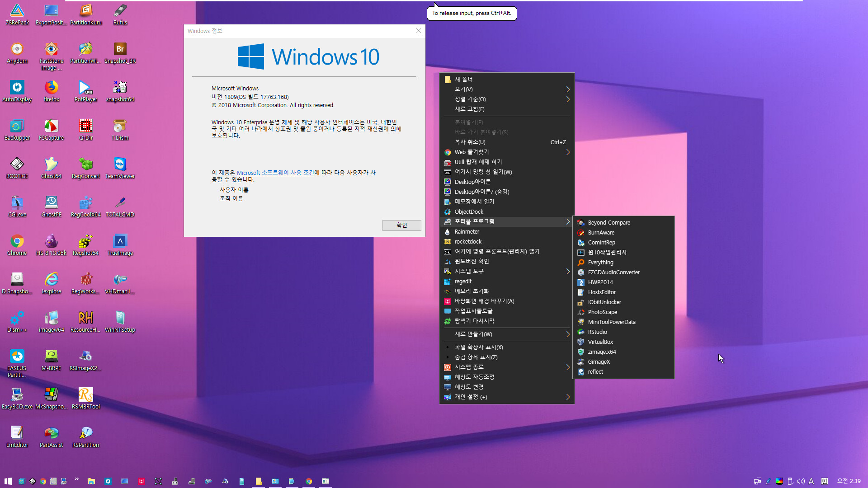Expand the 새로 만들기(W) submenu
The height and width of the screenshot is (488, 868).
click(x=507, y=334)
